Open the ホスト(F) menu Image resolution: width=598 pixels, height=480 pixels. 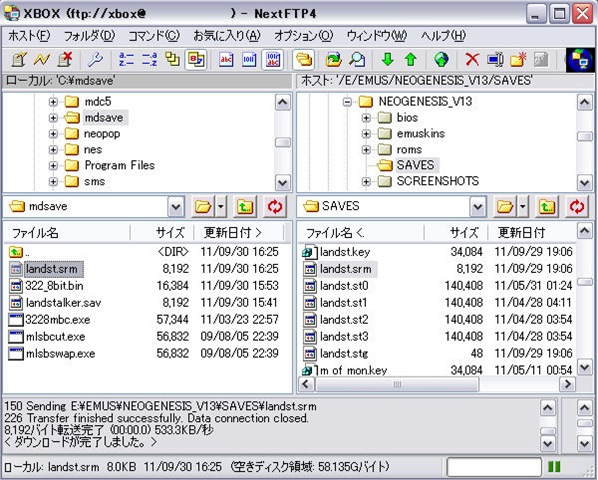click(29, 36)
